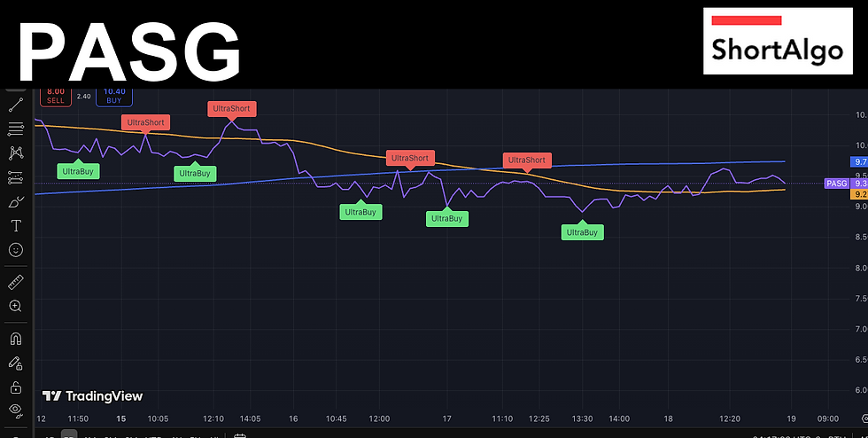Toggle stay in drawing mode pencil-lock
Screen dimensions: 868x438
[x=16, y=364]
